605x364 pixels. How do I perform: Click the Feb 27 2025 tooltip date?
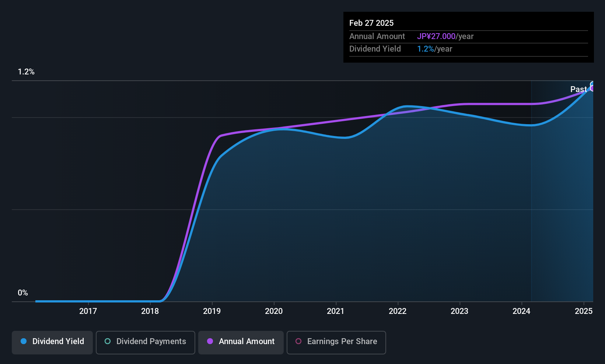(x=371, y=23)
